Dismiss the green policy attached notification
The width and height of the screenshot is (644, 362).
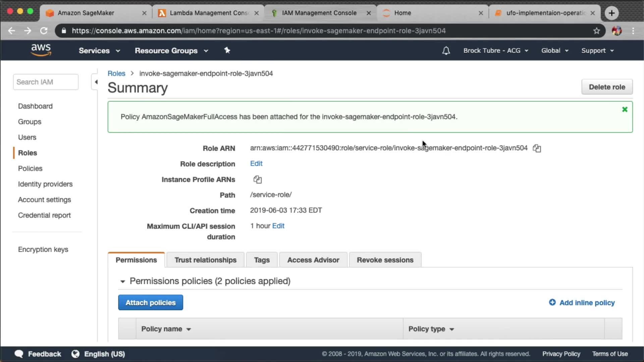click(625, 109)
